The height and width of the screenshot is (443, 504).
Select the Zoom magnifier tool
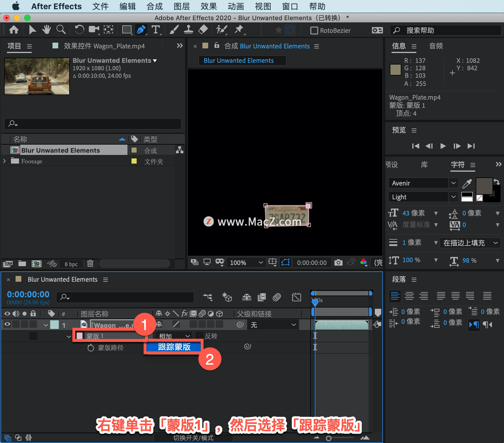[x=61, y=29]
